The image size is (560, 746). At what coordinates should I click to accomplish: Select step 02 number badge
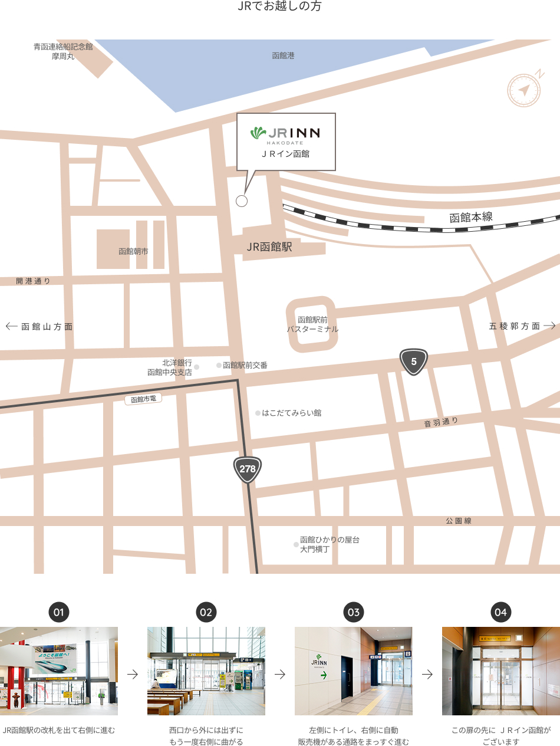(206, 612)
